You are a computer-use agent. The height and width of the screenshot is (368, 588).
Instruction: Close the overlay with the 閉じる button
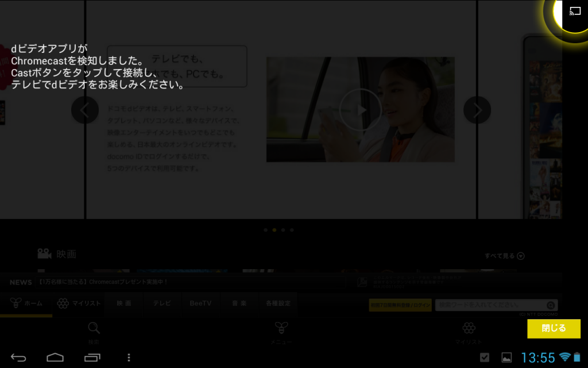pos(554,328)
